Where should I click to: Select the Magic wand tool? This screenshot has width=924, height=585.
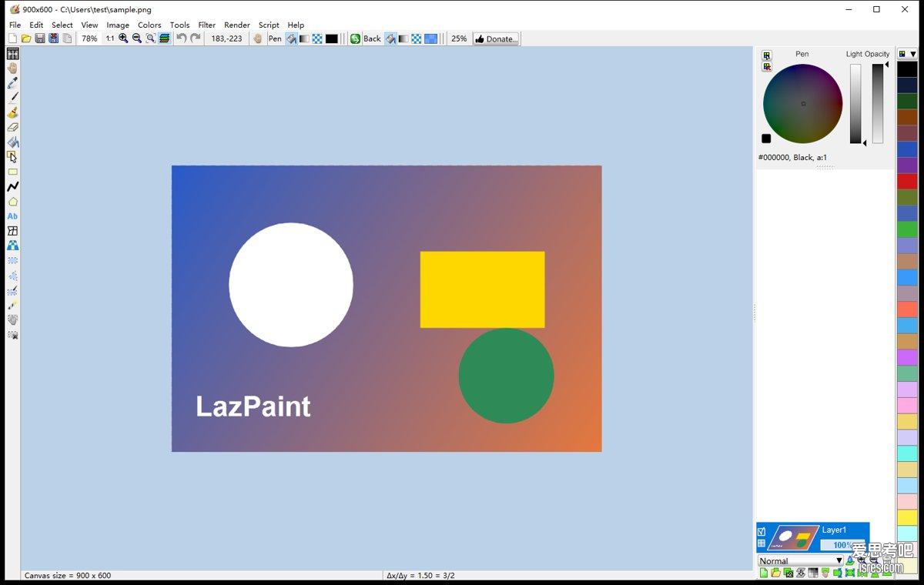pos(12,305)
